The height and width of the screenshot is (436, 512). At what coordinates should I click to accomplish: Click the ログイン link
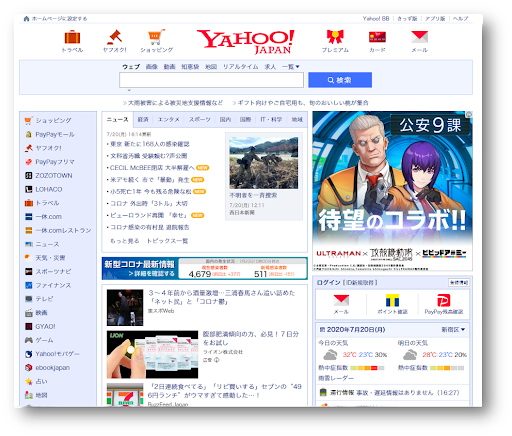point(328,283)
